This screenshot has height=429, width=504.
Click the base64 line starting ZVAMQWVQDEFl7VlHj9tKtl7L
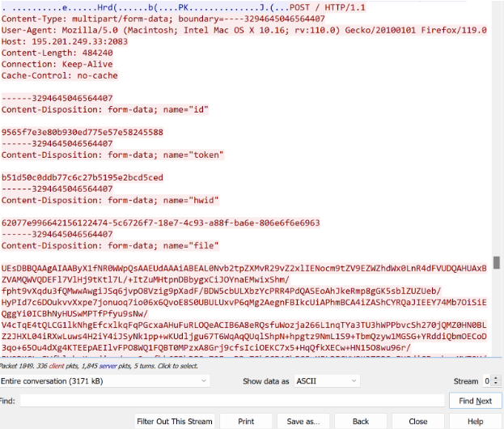(x=146, y=279)
